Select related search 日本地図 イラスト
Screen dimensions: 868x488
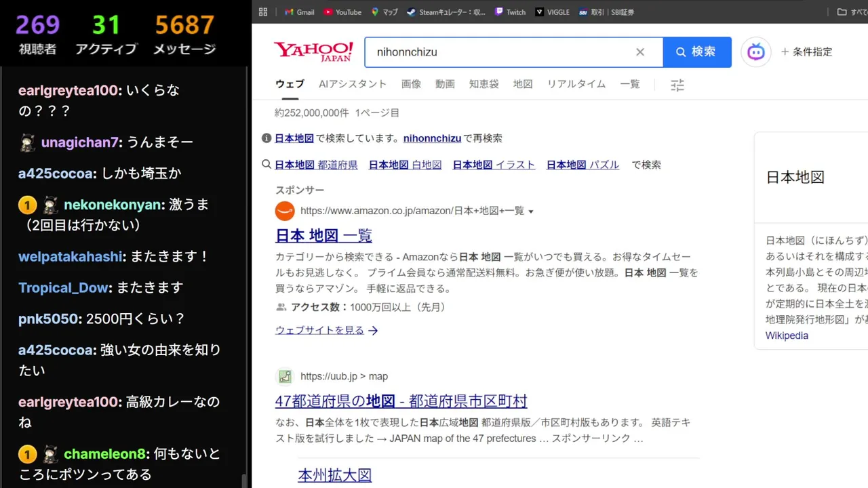point(494,165)
